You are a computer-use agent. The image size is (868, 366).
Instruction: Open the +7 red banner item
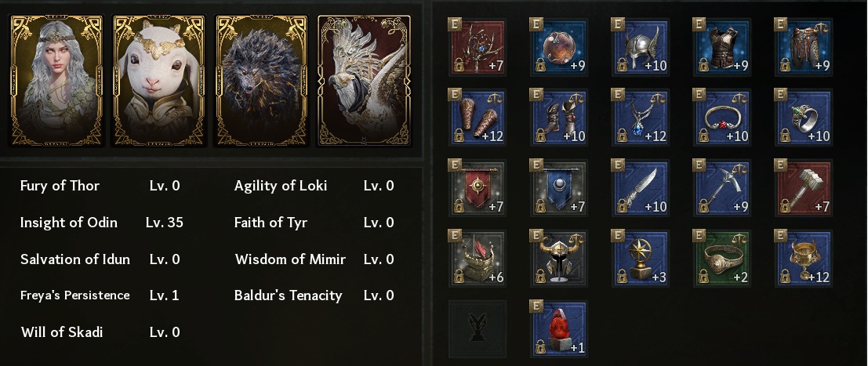tap(478, 188)
